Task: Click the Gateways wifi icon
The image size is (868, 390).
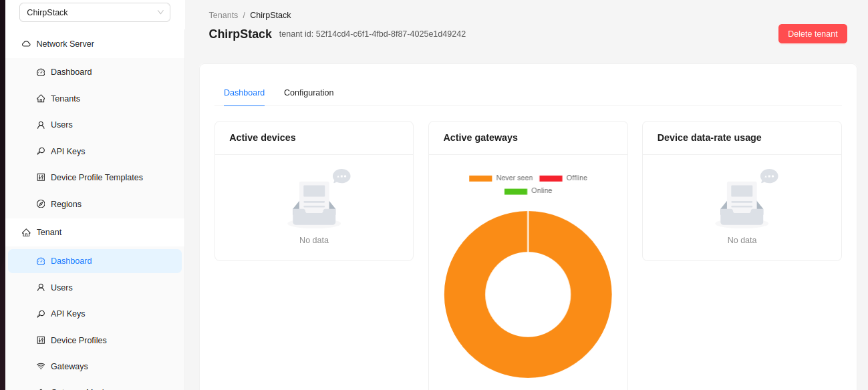Action: point(41,367)
